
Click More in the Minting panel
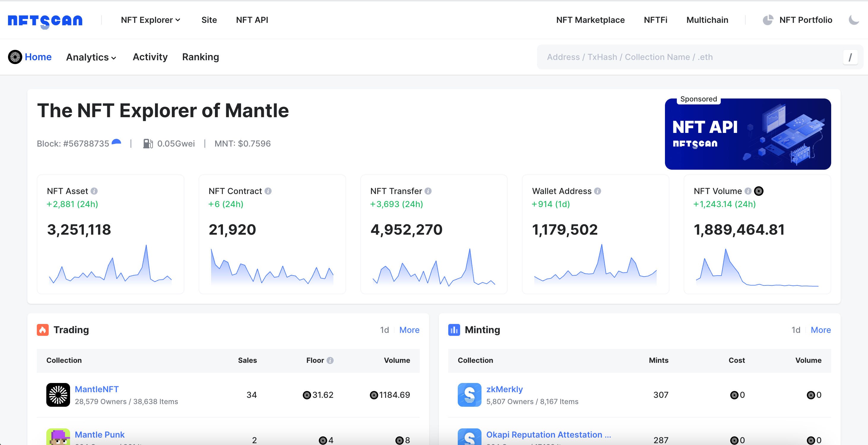pyautogui.click(x=821, y=330)
